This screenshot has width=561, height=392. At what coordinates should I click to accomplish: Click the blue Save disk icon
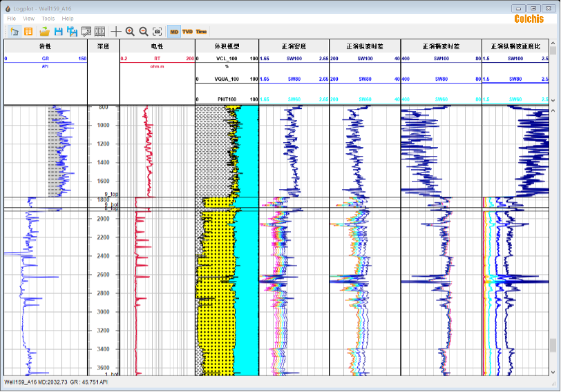click(x=58, y=32)
